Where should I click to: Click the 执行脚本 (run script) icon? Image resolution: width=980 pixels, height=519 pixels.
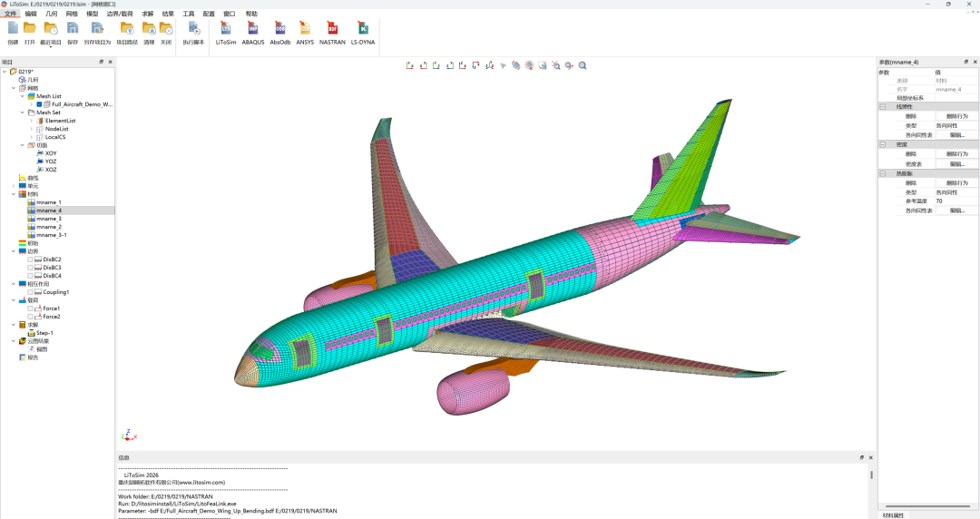click(194, 29)
